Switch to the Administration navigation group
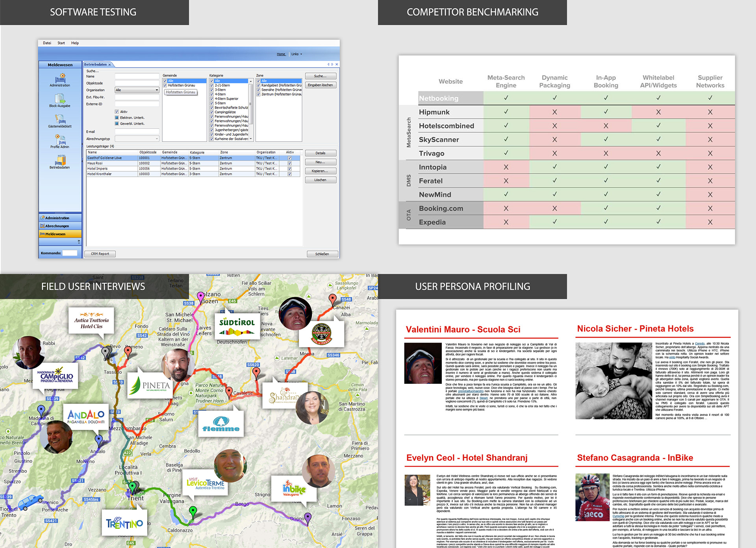The width and height of the screenshot is (756, 548). click(x=60, y=218)
